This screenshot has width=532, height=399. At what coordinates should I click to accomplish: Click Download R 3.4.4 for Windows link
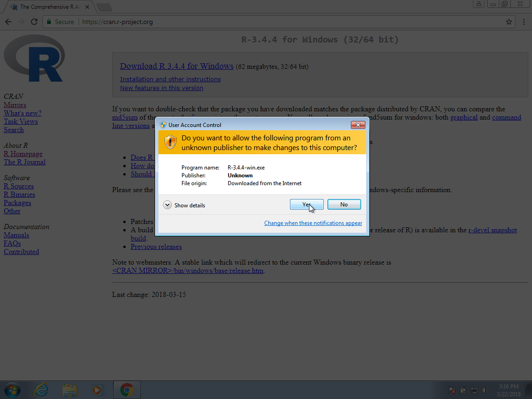(x=176, y=66)
